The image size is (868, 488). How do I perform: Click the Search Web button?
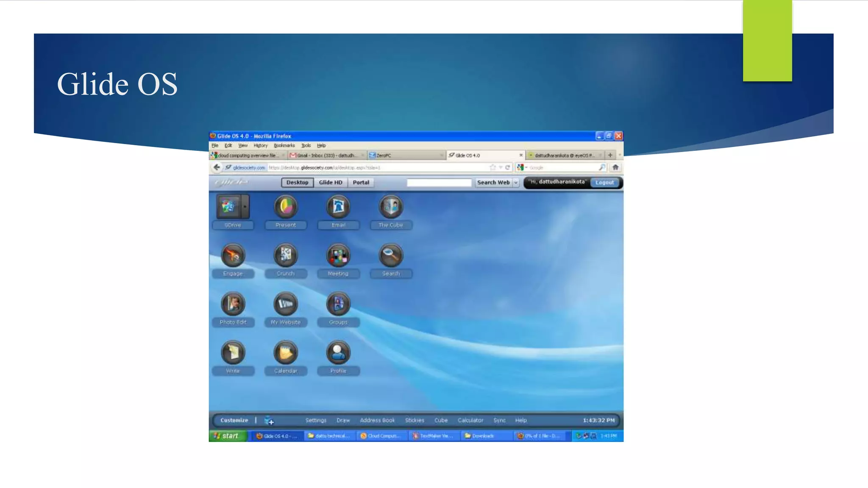click(x=493, y=183)
